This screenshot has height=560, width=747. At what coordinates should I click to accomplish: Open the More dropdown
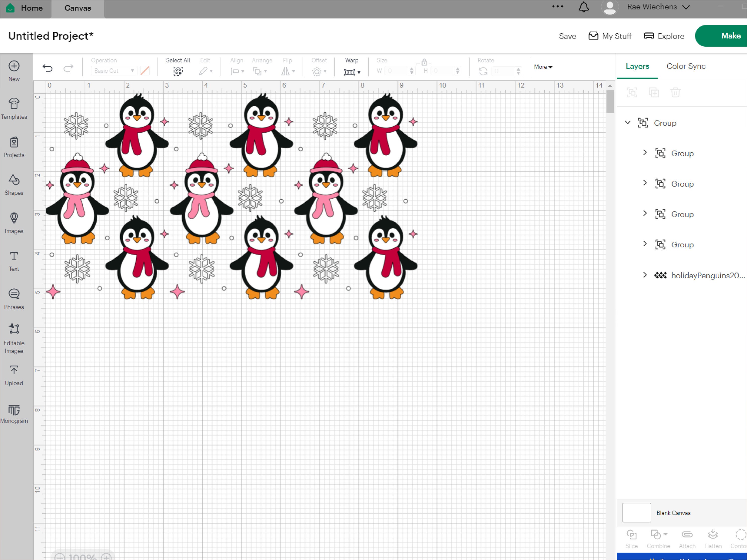click(x=543, y=67)
